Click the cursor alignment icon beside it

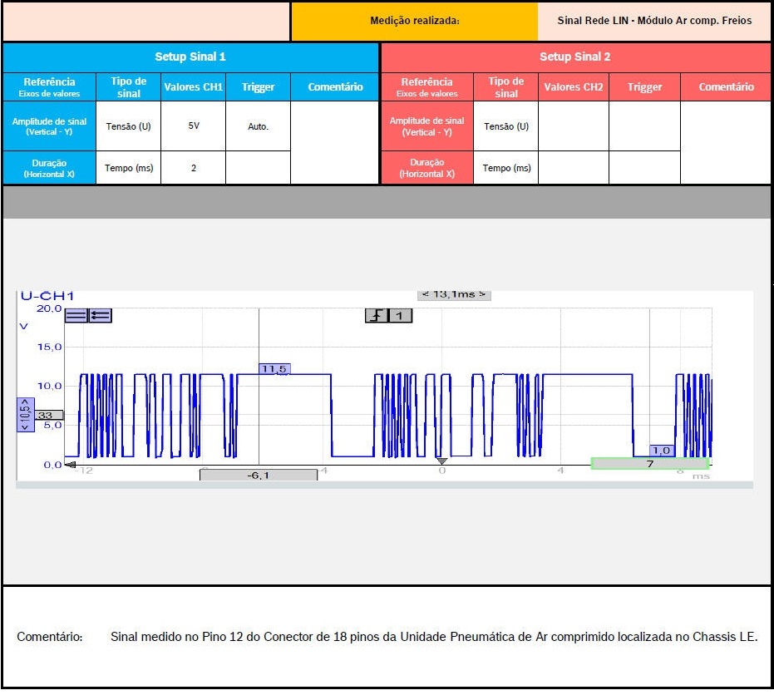click(x=101, y=315)
